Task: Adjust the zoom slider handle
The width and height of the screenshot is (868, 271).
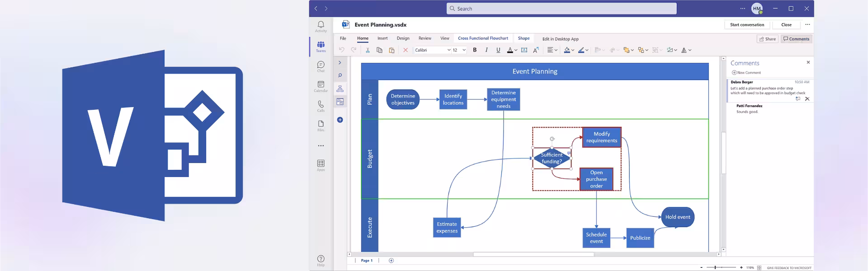Action: pyautogui.click(x=715, y=268)
